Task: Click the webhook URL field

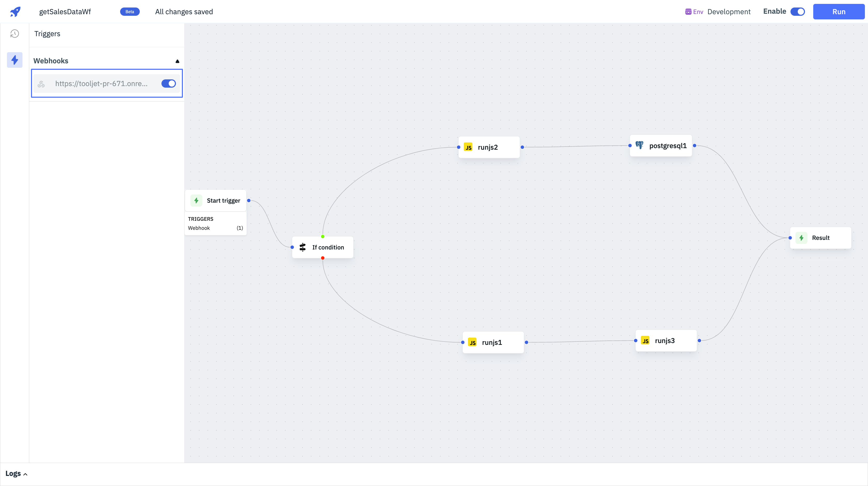Action: tap(101, 84)
